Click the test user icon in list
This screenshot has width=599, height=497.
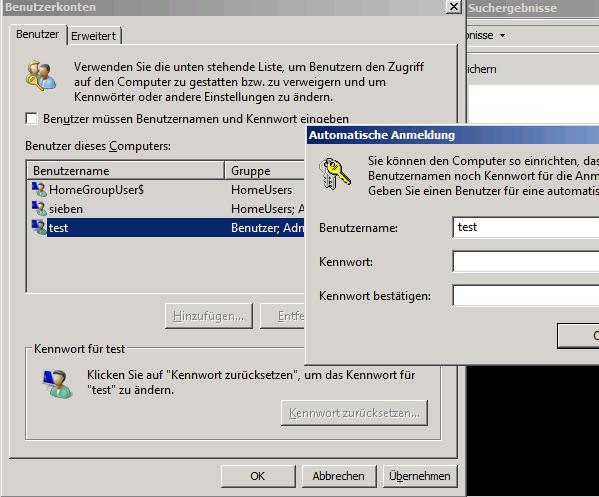point(39,227)
